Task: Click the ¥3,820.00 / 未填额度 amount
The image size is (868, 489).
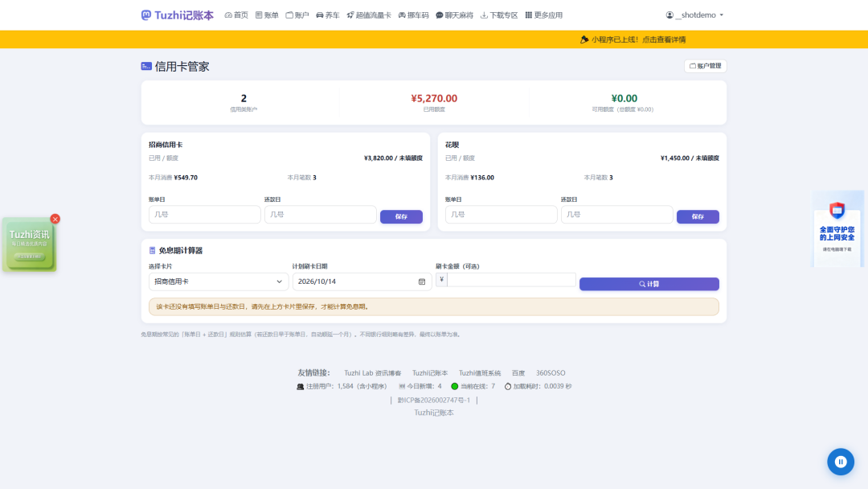Action: [x=393, y=158]
